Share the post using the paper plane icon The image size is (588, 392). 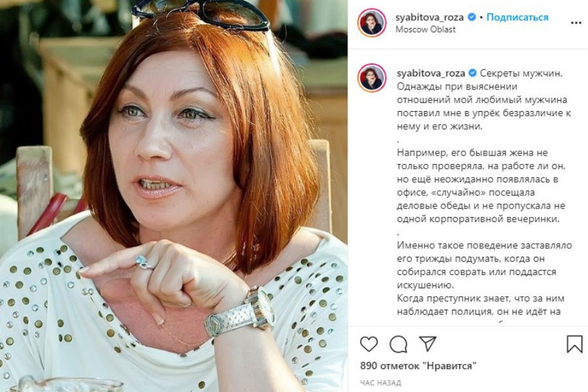[x=427, y=344]
